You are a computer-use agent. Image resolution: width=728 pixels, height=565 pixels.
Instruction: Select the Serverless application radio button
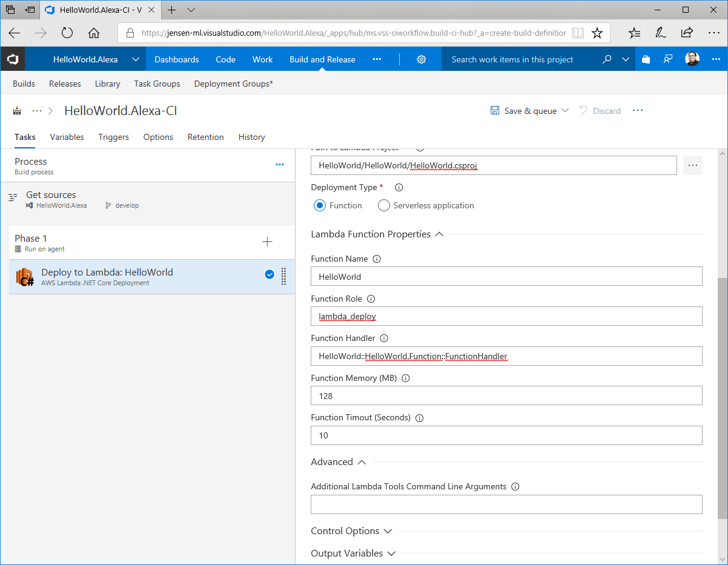coord(383,205)
